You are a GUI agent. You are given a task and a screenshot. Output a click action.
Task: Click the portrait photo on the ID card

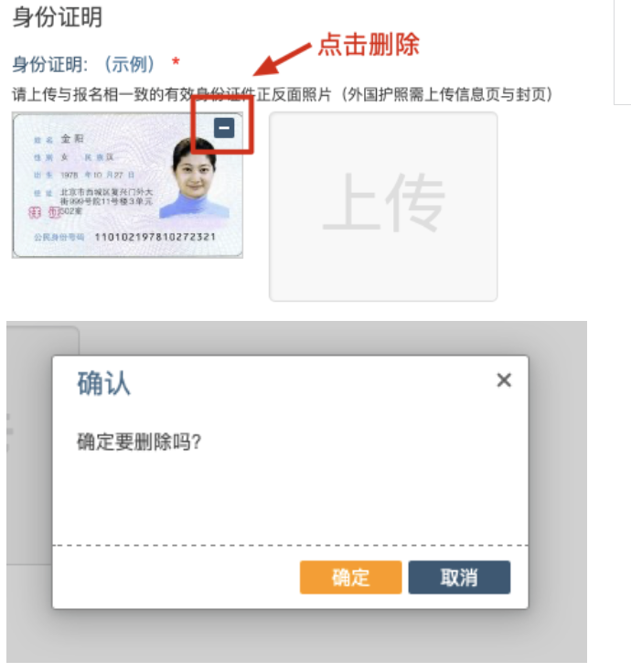194,178
